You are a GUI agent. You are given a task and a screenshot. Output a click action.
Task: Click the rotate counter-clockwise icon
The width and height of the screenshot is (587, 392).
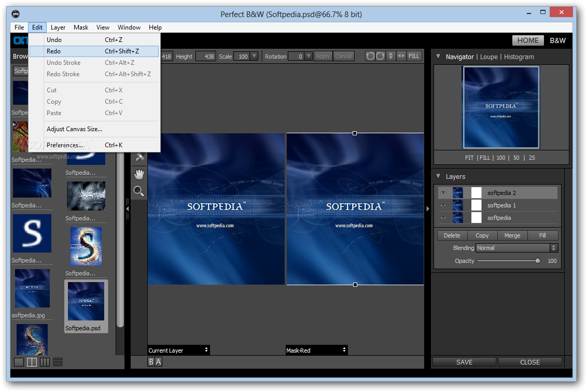pyautogui.click(x=370, y=56)
